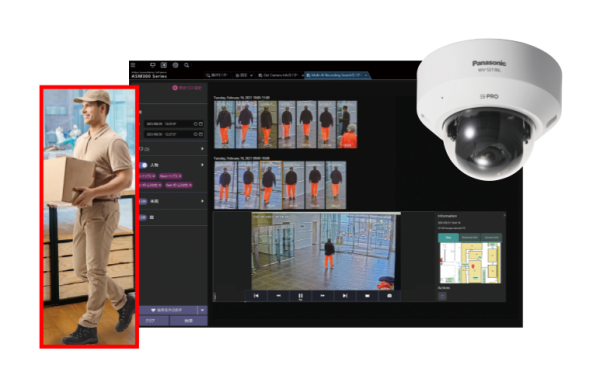Open the settings gear icon in top toolbar
Viewport: 600px width, 389px height.
(175, 65)
